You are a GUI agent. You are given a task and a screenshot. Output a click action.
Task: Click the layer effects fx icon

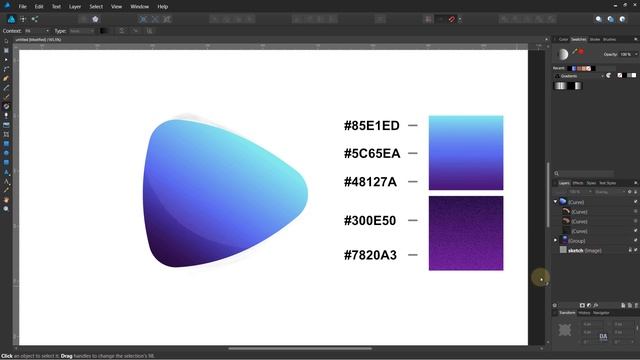click(596, 305)
